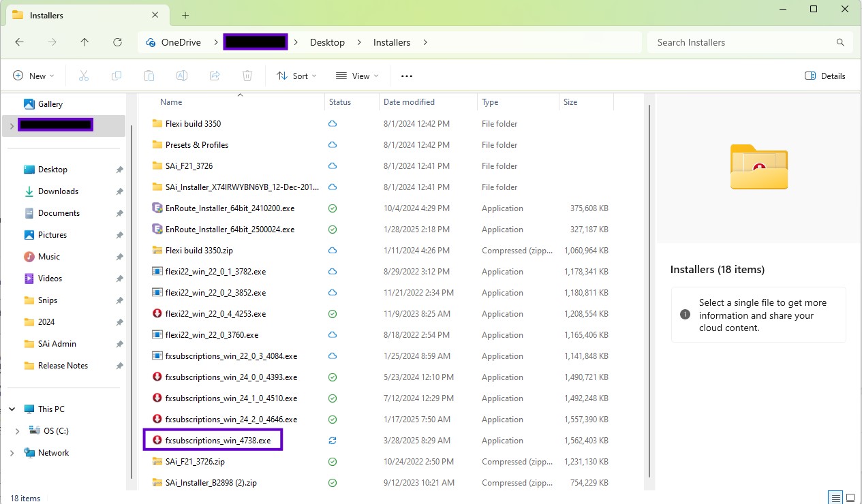This screenshot has height=504, width=862.
Task: Click Desktop in the address breadcrumb
Action: click(327, 42)
